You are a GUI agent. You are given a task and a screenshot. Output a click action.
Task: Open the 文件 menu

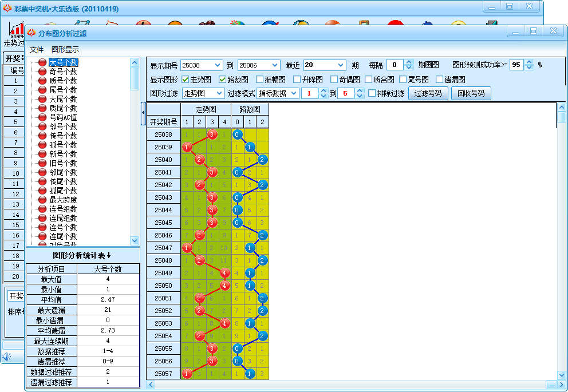click(x=37, y=50)
